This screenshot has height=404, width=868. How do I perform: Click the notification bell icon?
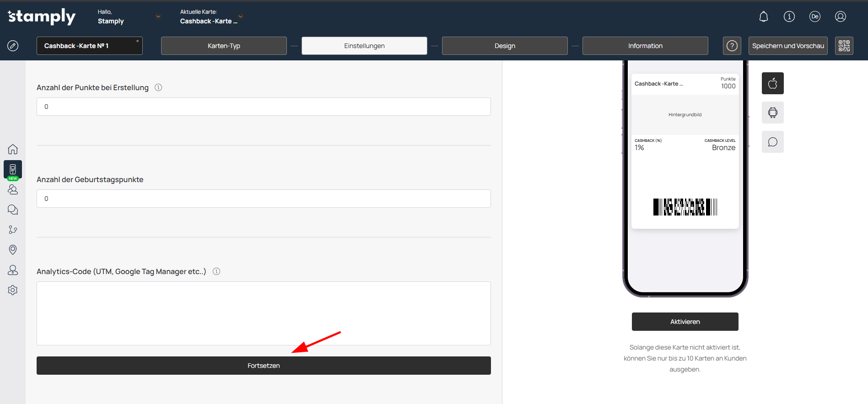point(764,17)
